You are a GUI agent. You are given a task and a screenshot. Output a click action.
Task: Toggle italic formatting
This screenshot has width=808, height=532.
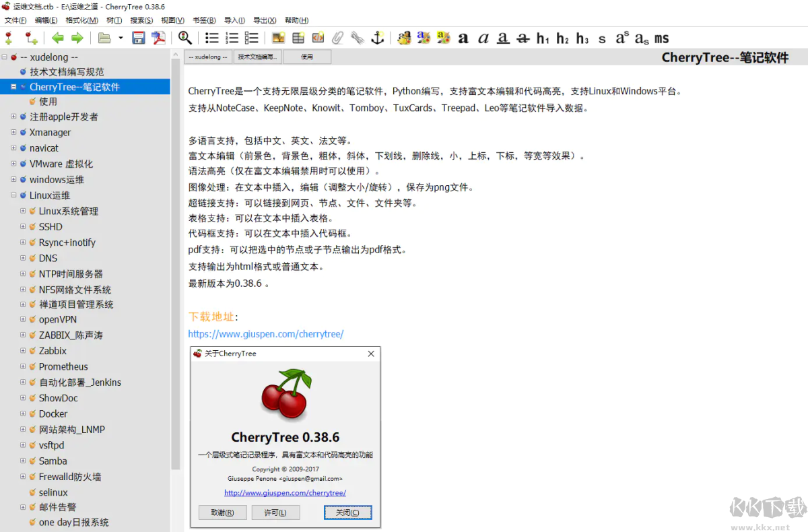[x=483, y=38]
